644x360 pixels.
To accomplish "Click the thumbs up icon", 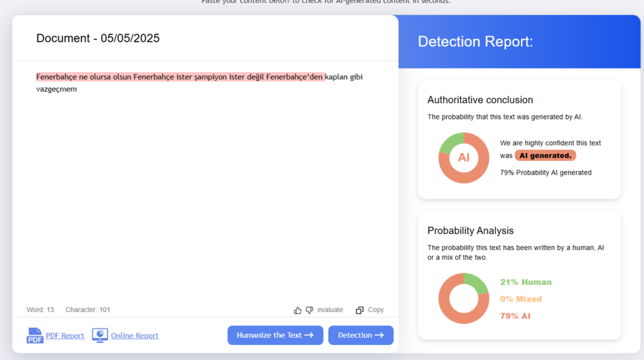I will (x=298, y=310).
